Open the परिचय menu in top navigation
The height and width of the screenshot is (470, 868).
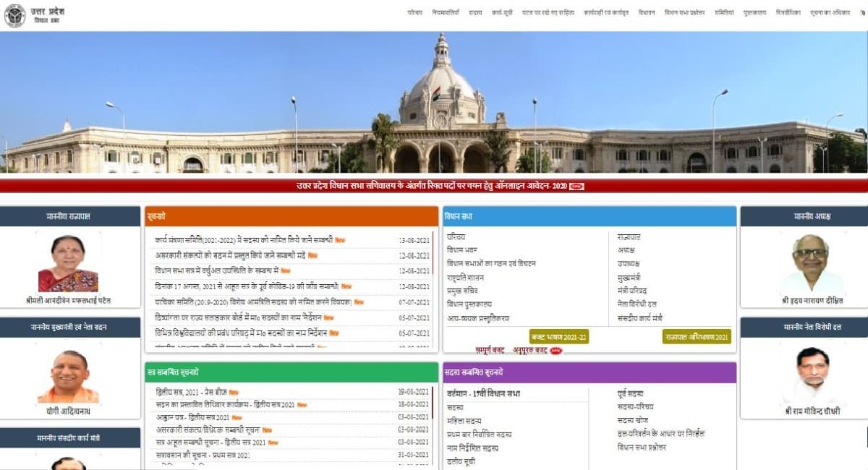point(415,12)
